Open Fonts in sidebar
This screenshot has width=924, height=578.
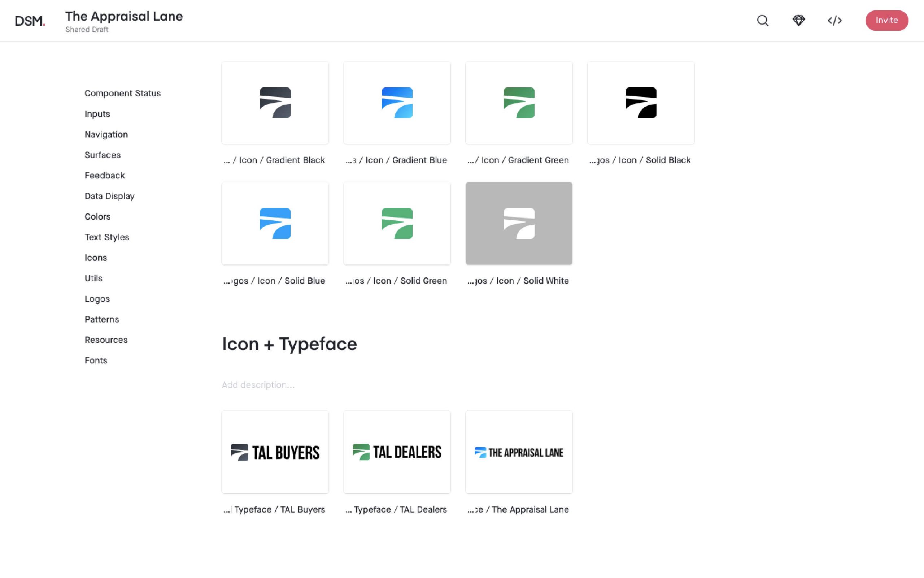click(96, 361)
